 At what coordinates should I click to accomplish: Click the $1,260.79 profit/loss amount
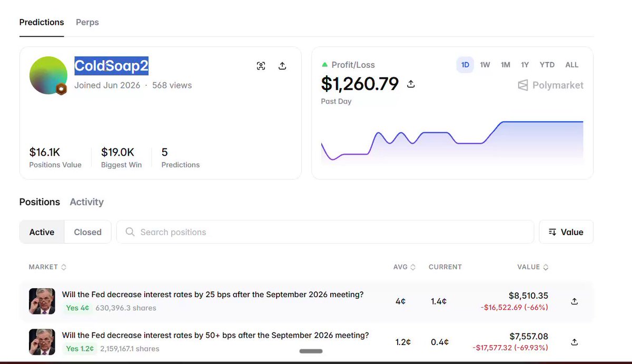point(360,84)
